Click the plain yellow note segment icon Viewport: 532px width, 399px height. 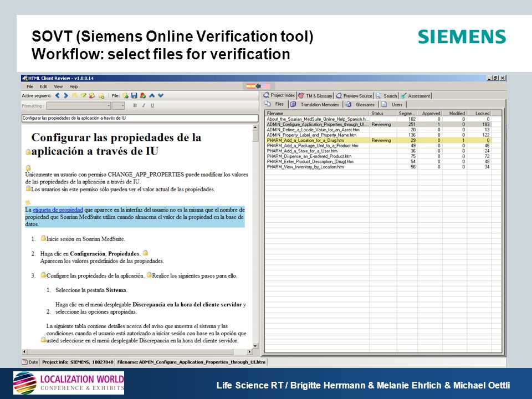click(x=75, y=96)
